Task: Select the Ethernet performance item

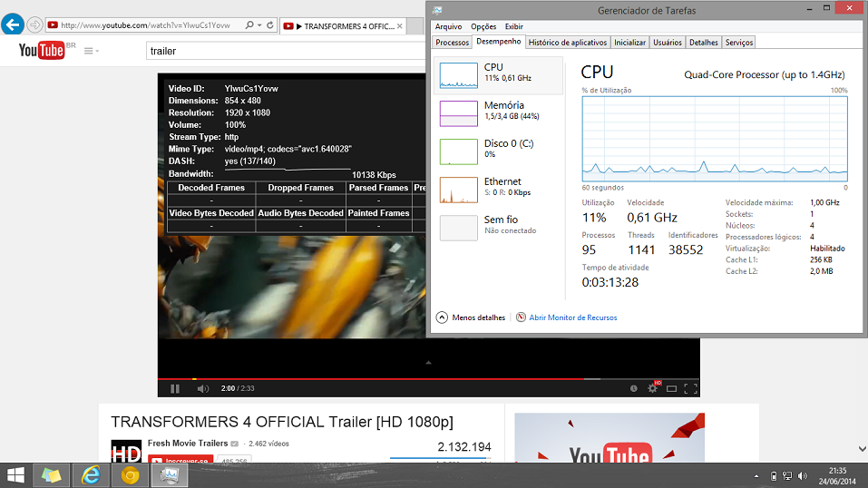Action: [x=498, y=190]
